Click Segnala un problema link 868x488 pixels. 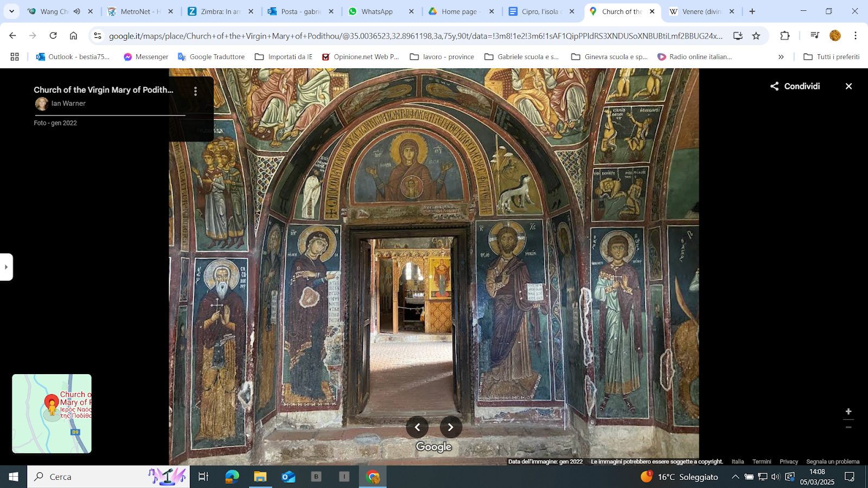pyautogui.click(x=833, y=461)
